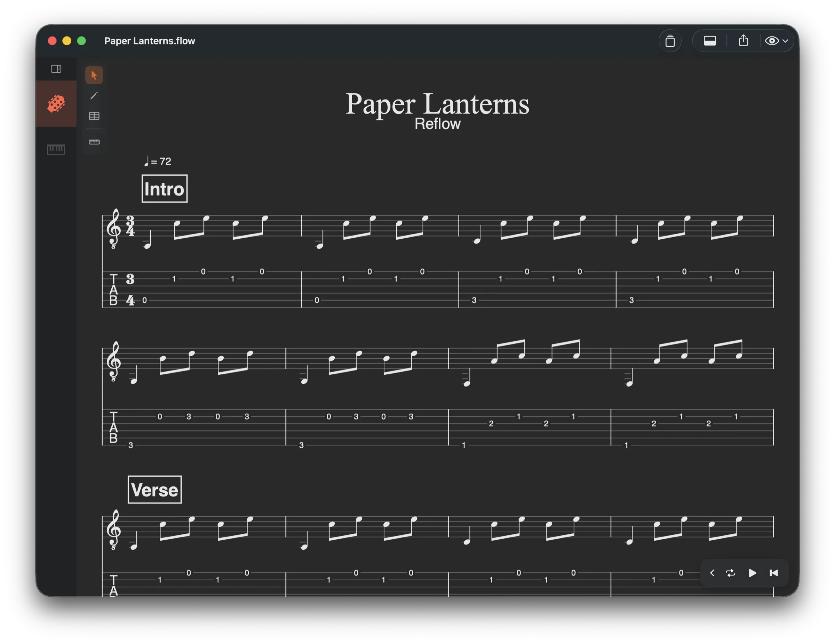The width and height of the screenshot is (835, 644).
Task: Toggle the sidebar panel icon
Action: [56, 69]
